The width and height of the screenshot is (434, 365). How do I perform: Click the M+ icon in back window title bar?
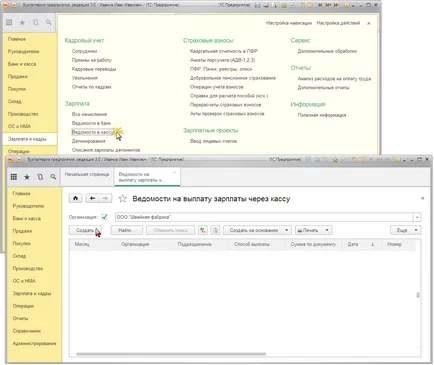[329, 5]
